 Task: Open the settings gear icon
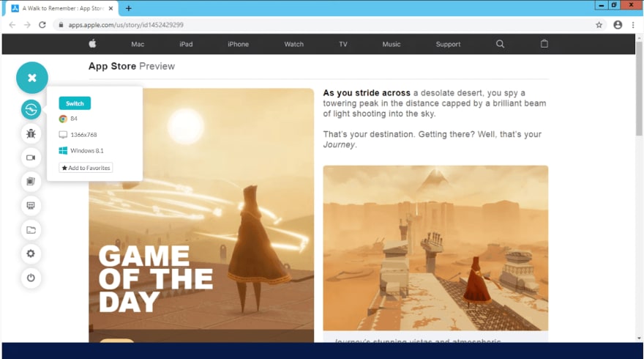(x=31, y=253)
